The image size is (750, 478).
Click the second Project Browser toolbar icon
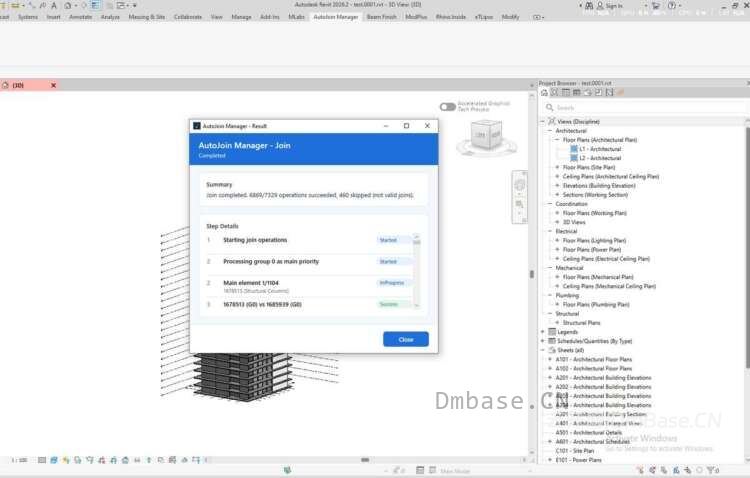555,93
